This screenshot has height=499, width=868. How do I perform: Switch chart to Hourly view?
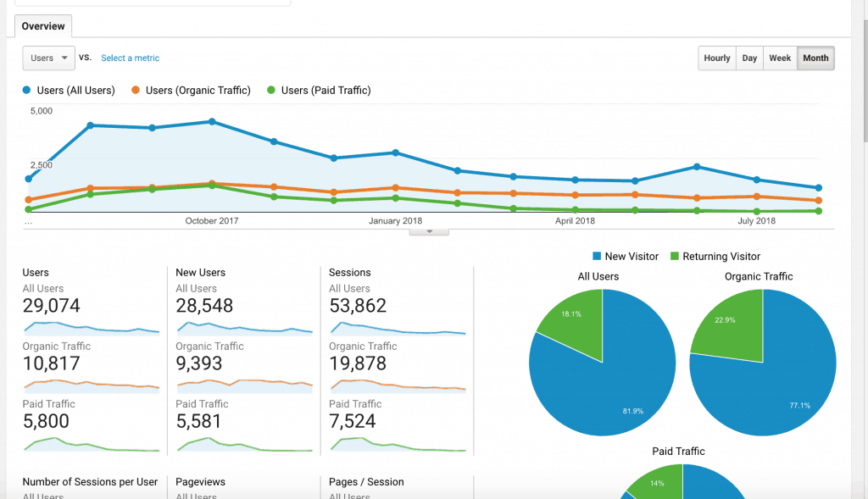(x=717, y=58)
